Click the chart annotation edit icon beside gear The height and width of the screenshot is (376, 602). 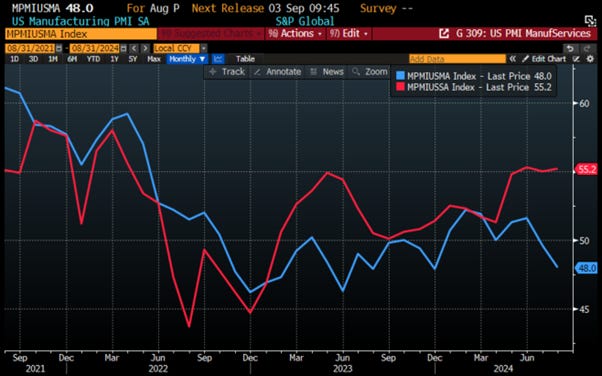tap(576, 59)
